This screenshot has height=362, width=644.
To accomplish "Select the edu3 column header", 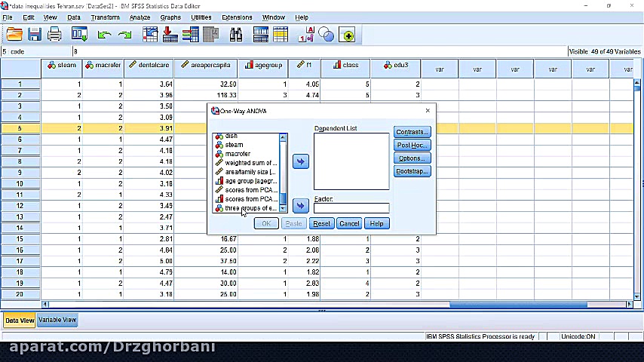I will [x=395, y=68].
